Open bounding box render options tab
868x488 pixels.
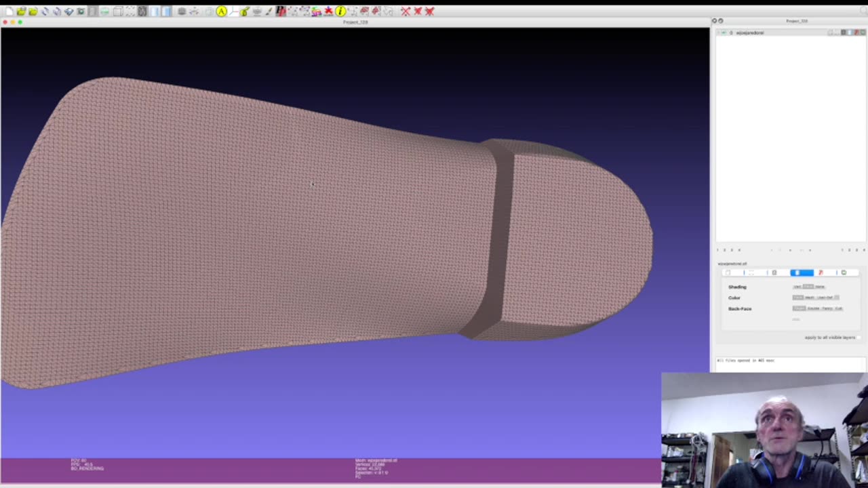[x=728, y=272]
